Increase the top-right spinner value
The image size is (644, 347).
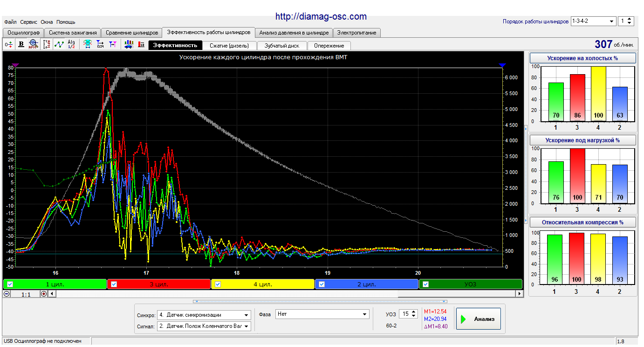click(x=630, y=19)
